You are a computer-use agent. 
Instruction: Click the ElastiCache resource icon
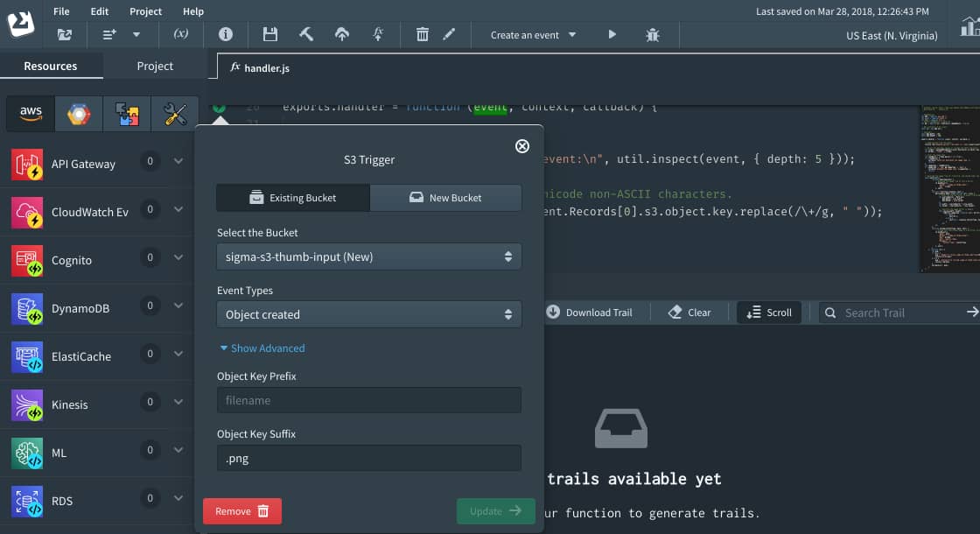click(27, 356)
